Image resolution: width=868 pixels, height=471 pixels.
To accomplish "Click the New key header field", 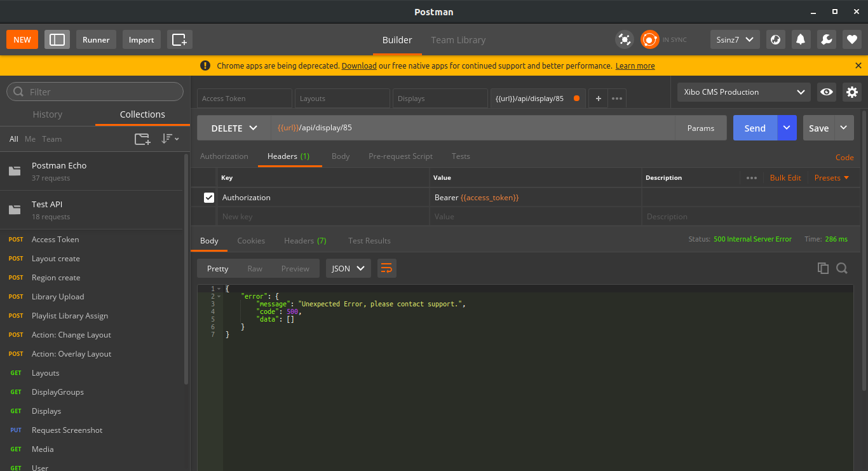I will pos(323,217).
